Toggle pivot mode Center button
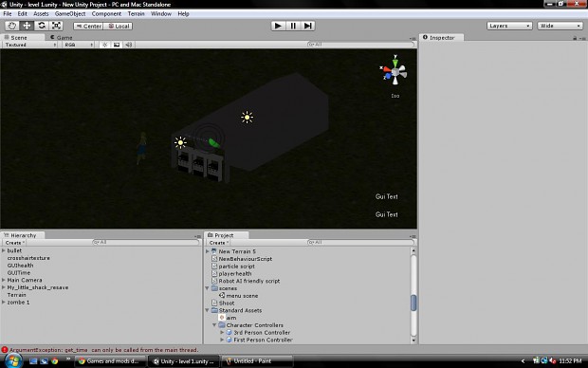588x368 pixels. coord(88,27)
